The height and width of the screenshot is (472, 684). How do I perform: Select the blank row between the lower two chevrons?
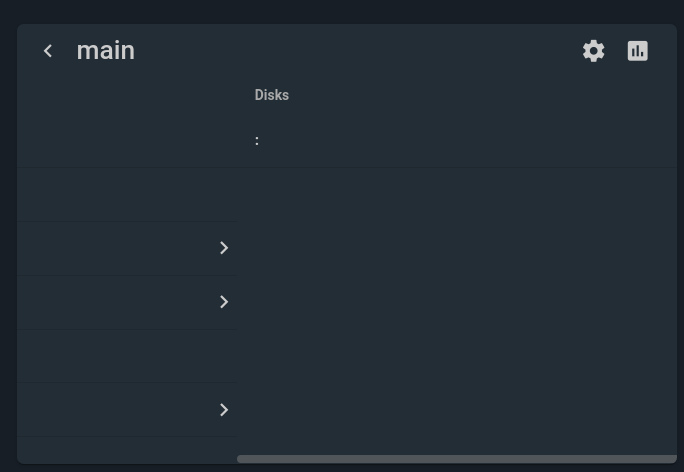[x=125, y=356]
